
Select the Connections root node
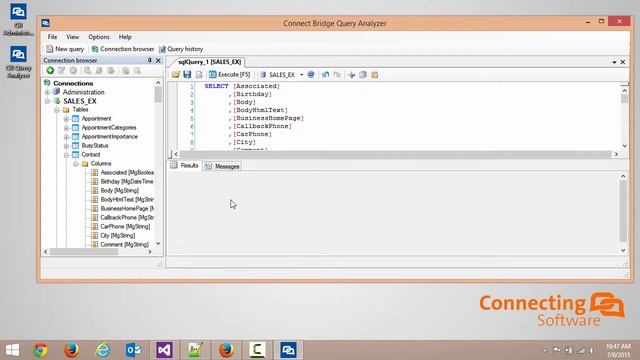73,83
